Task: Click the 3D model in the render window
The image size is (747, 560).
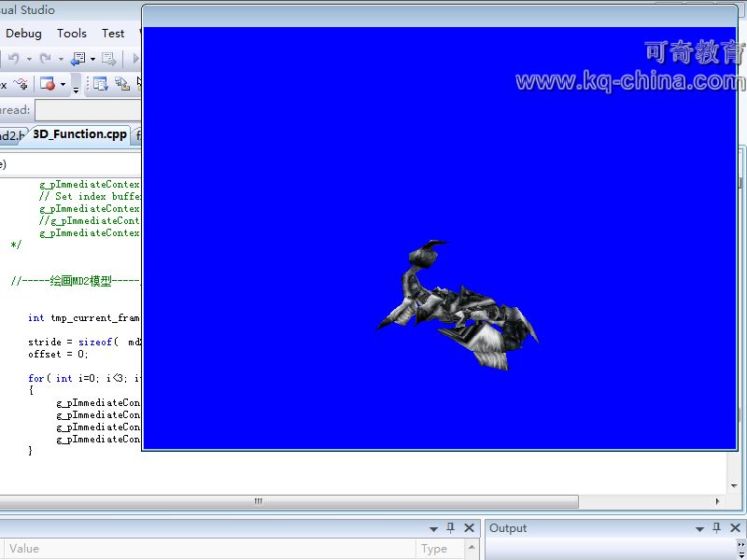Action: pyautogui.click(x=458, y=306)
